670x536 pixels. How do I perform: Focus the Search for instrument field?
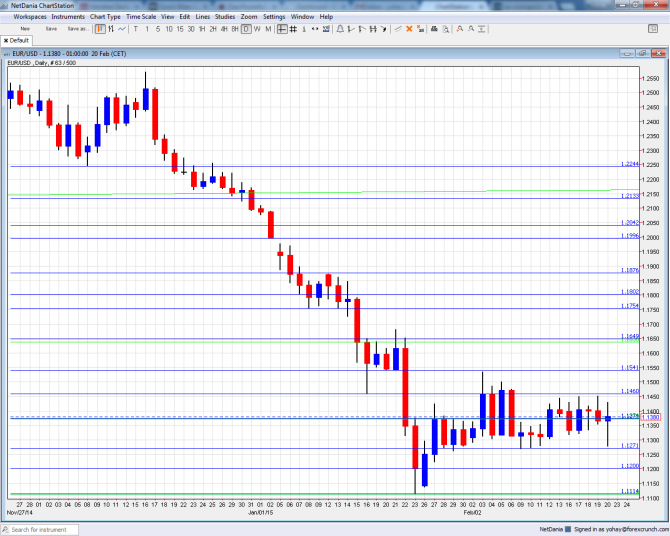tap(40, 530)
